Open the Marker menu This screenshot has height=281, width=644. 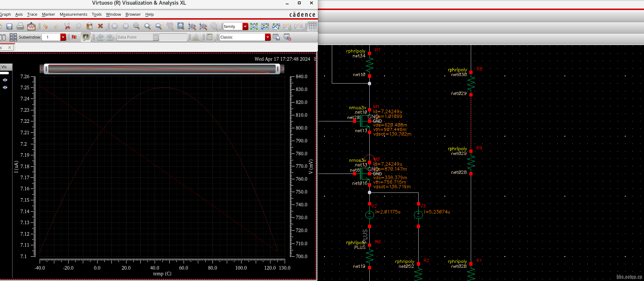click(x=48, y=14)
